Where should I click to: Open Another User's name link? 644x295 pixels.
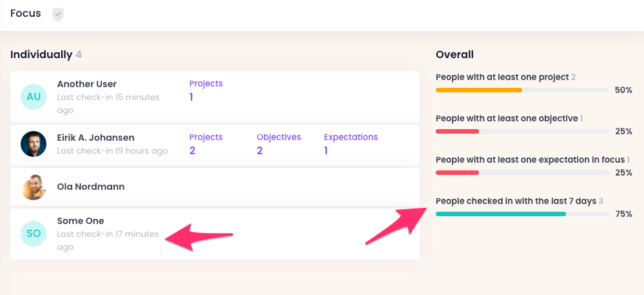87,84
